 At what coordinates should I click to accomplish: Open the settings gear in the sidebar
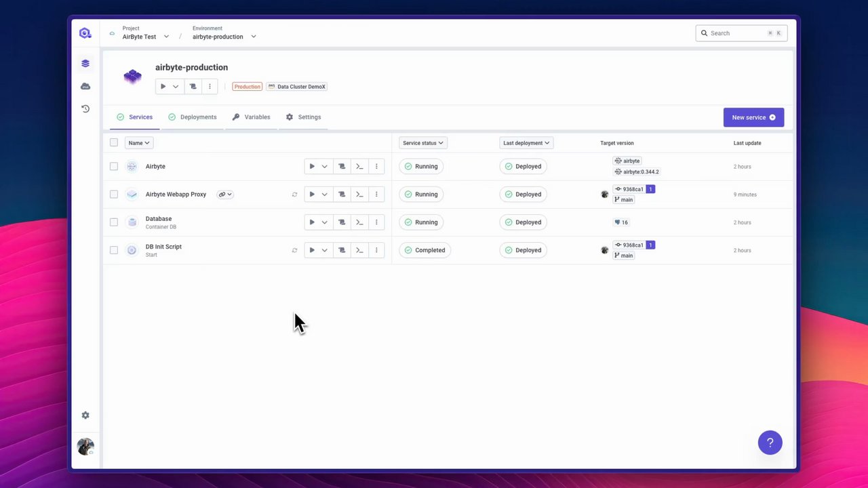85,415
